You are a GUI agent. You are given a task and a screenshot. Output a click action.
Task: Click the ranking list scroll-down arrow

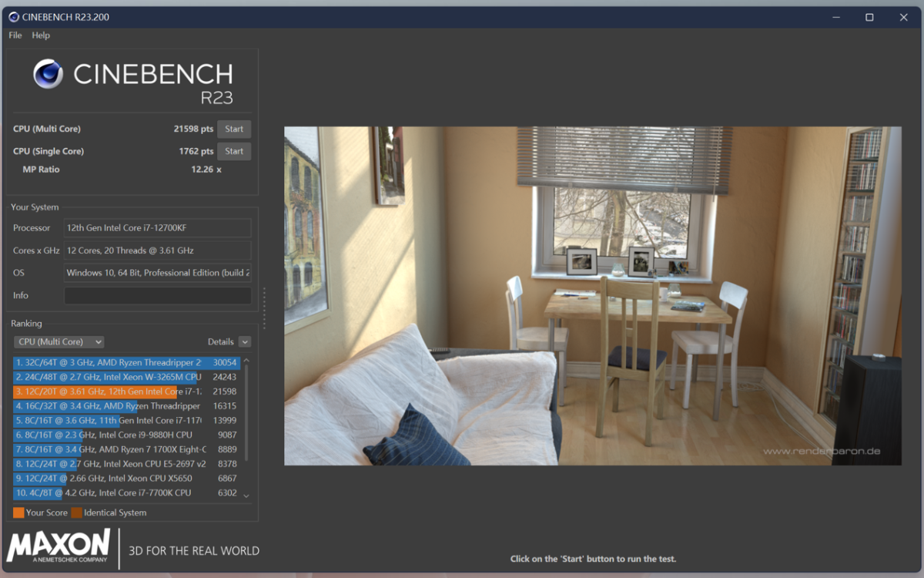click(x=246, y=496)
